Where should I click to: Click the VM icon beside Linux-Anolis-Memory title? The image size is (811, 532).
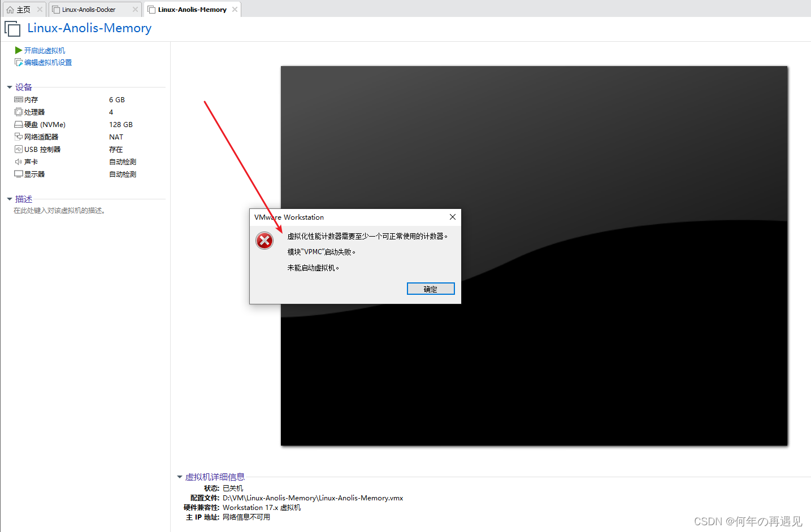(12, 28)
